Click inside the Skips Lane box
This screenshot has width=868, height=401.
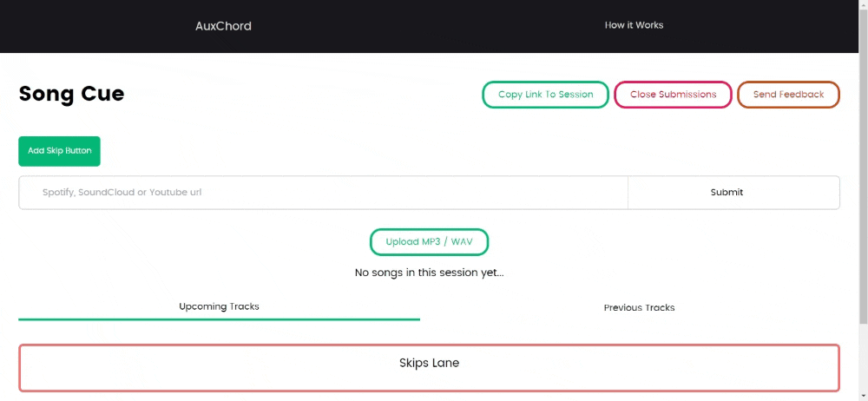[429, 368]
